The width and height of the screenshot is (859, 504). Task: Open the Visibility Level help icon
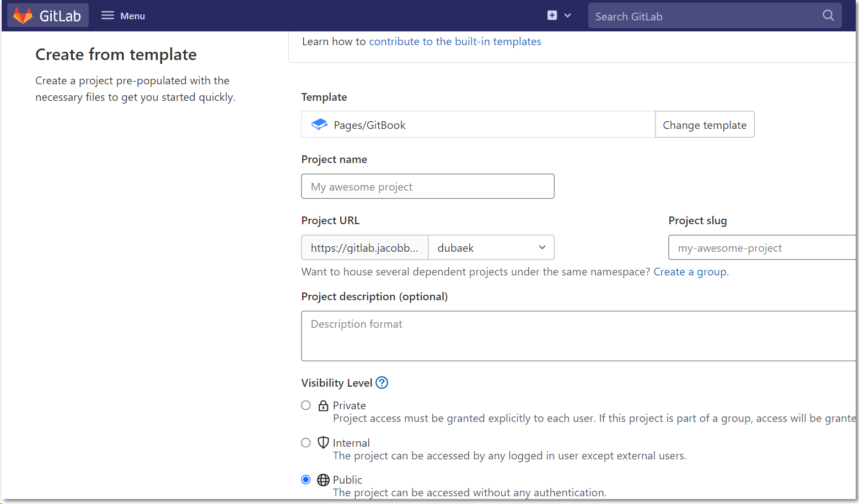tap(382, 382)
